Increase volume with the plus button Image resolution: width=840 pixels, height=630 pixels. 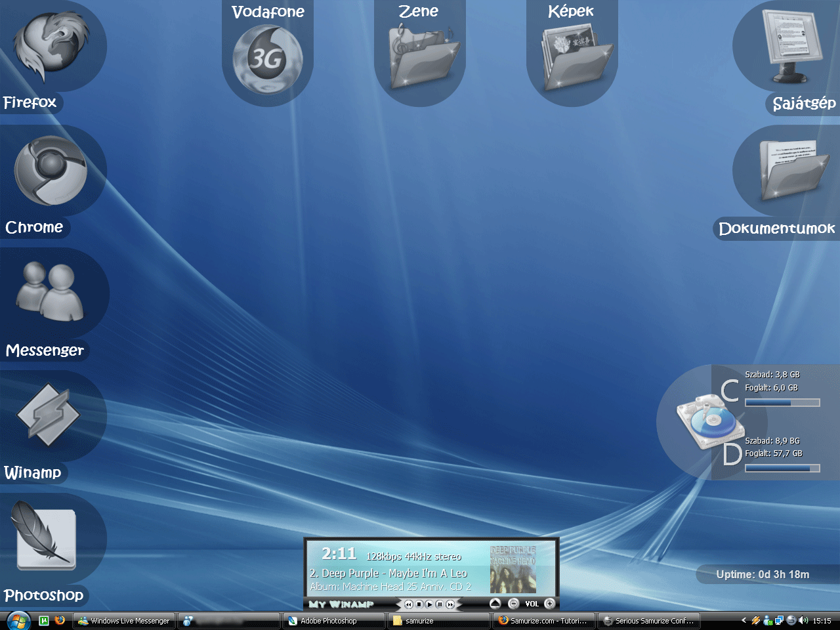550,604
